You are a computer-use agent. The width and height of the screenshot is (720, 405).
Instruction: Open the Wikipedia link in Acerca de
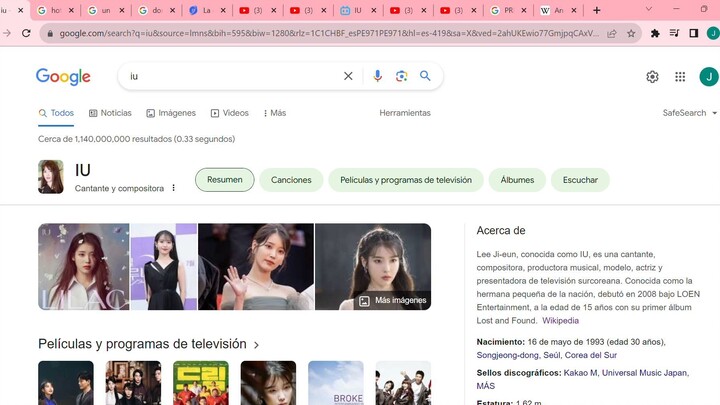coord(560,321)
